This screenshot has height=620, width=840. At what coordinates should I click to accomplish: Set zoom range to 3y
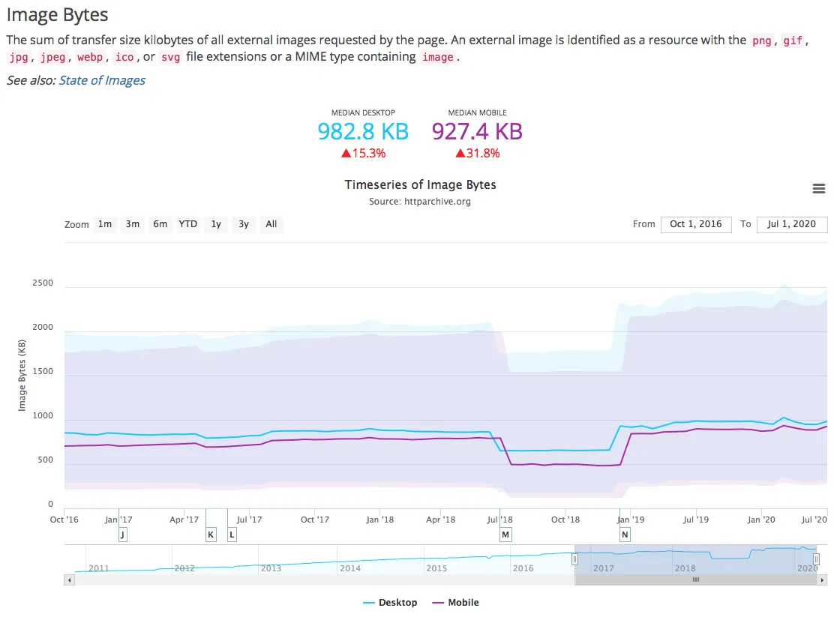pyautogui.click(x=244, y=224)
